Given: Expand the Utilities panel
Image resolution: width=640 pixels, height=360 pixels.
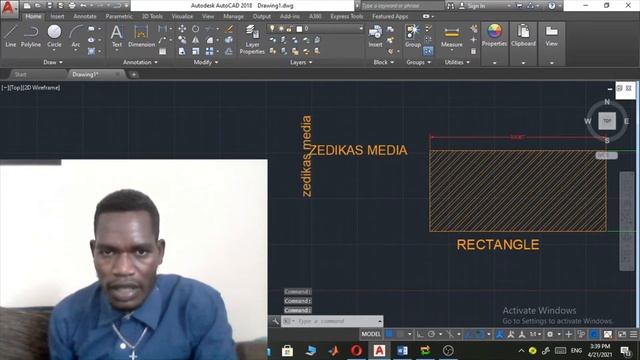Looking at the screenshot, I should [x=457, y=62].
